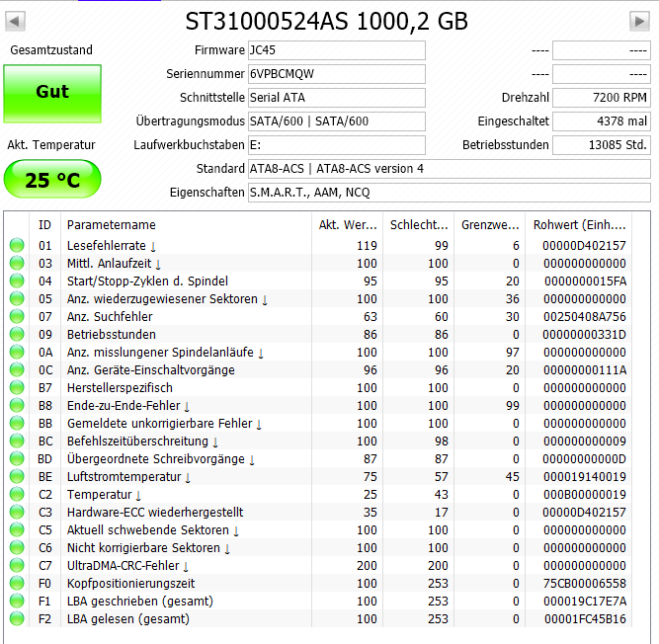Click status dot in C2 Temperatur row
The width and height of the screenshot is (659, 644).
[x=17, y=495]
